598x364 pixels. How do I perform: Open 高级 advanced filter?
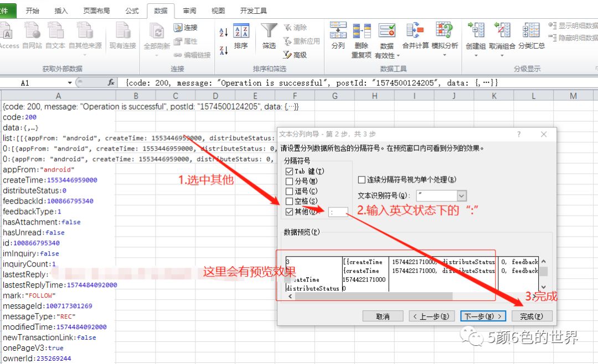click(295, 55)
